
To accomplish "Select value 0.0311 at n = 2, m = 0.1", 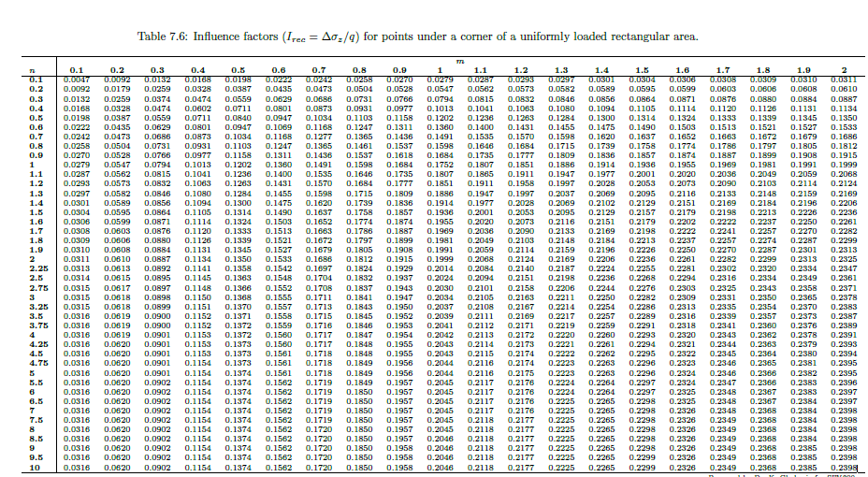I will (77, 259).
